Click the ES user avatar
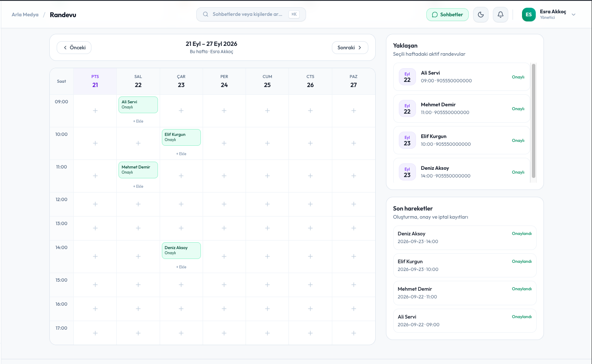592x364 pixels. click(529, 15)
